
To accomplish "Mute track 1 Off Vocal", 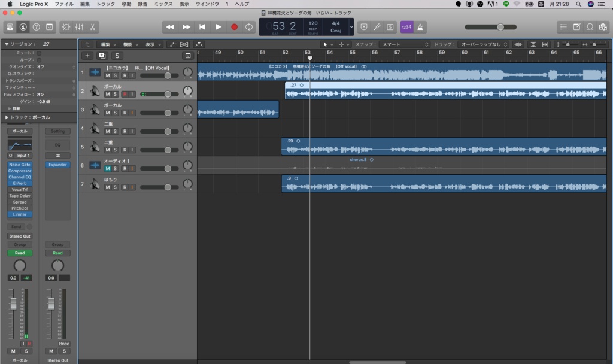I will pos(108,75).
